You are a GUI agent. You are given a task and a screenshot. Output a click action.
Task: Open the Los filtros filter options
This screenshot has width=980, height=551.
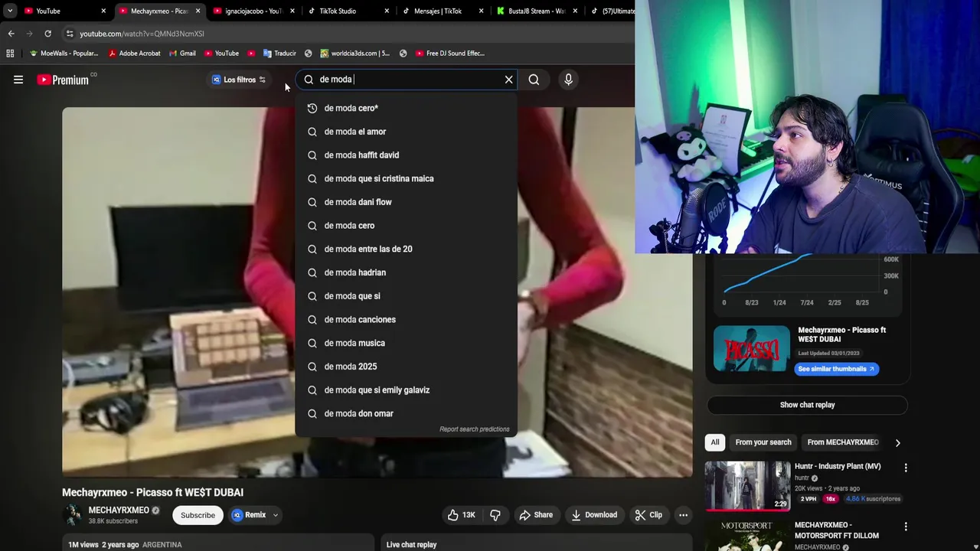239,80
